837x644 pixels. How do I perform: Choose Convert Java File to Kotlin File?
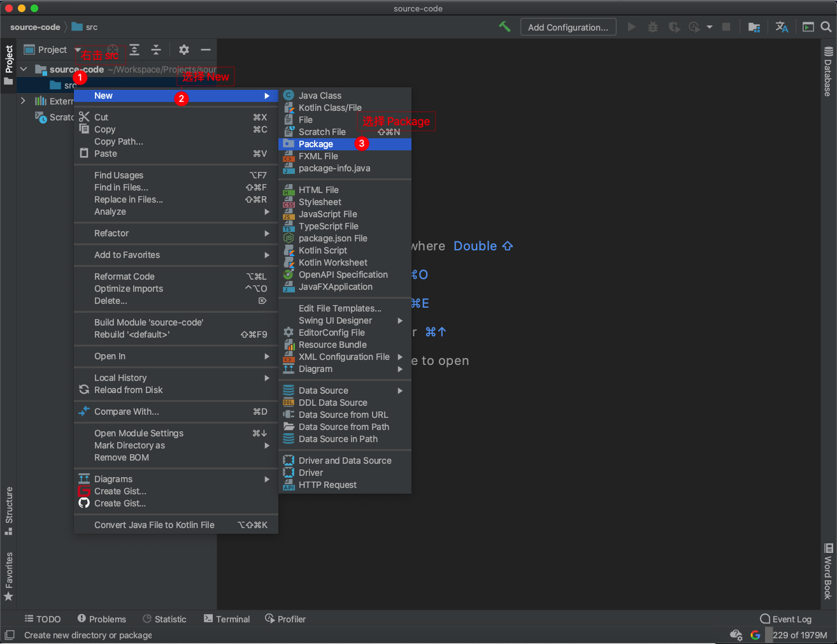point(176,525)
